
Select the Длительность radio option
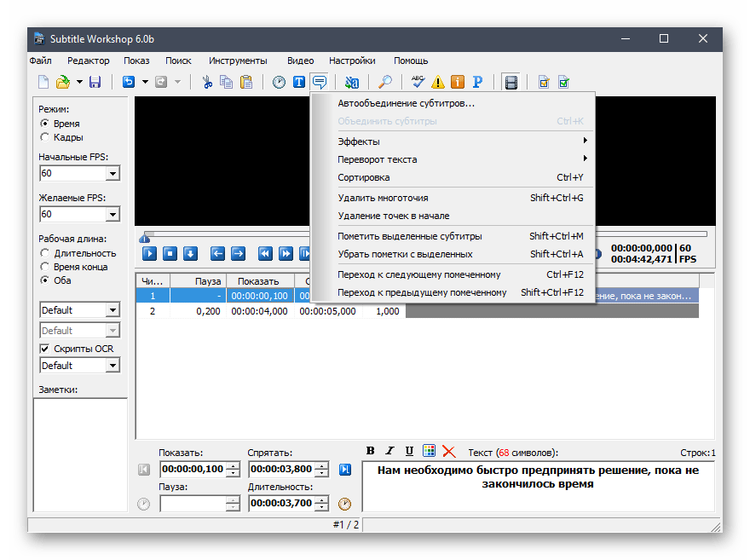(45, 253)
